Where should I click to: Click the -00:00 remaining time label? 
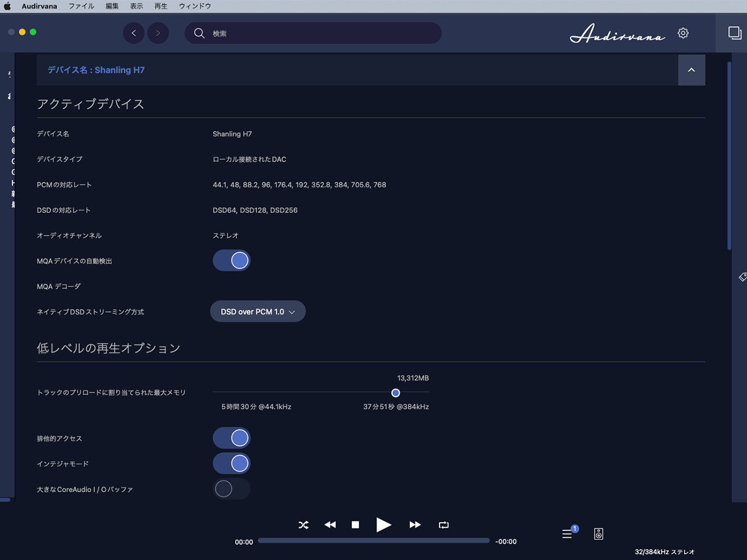click(506, 542)
